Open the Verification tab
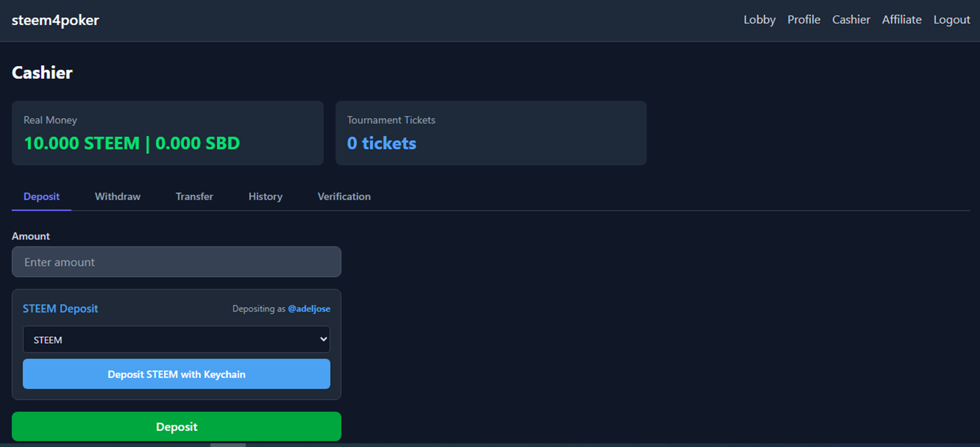This screenshot has width=980, height=447. click(x=344, y=196)
